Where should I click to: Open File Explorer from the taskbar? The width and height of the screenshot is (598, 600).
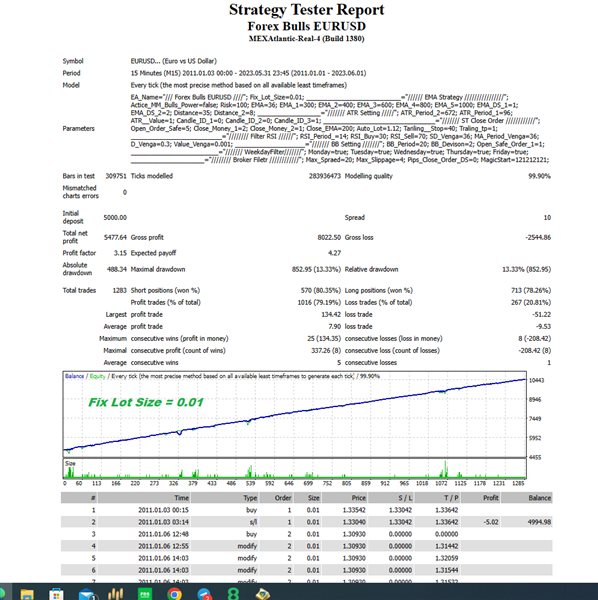pos(27,594)
